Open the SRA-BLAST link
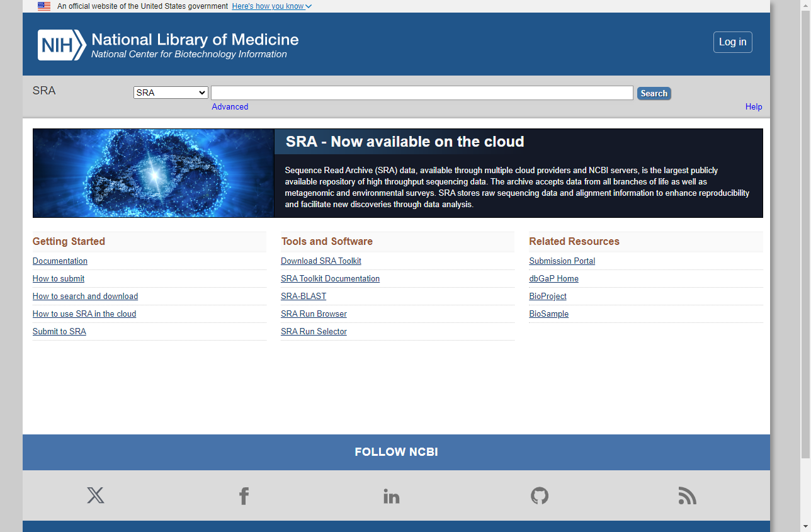Viewport: 811px width, 532px height. (x=303, y=296)
